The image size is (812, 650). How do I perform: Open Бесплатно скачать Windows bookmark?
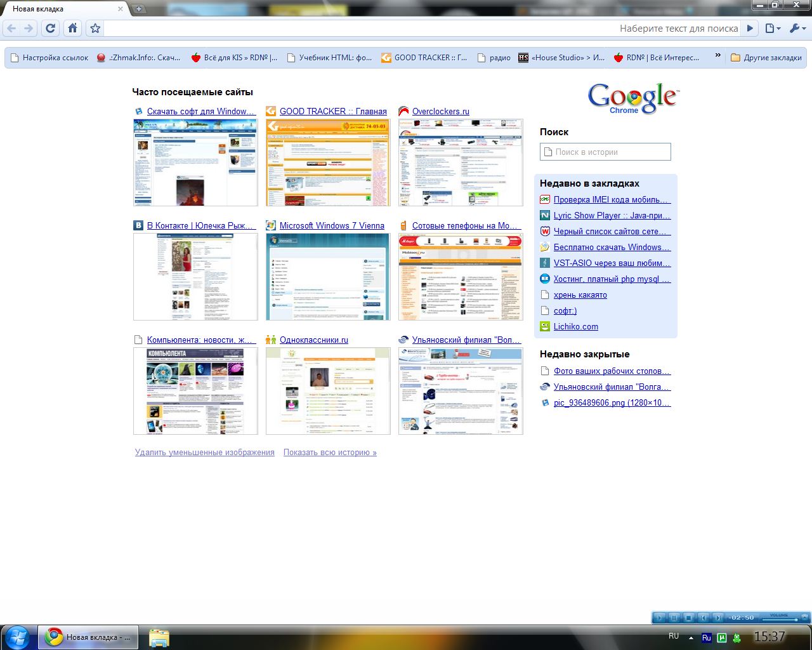pyautogui.click(x=612, y=247)
